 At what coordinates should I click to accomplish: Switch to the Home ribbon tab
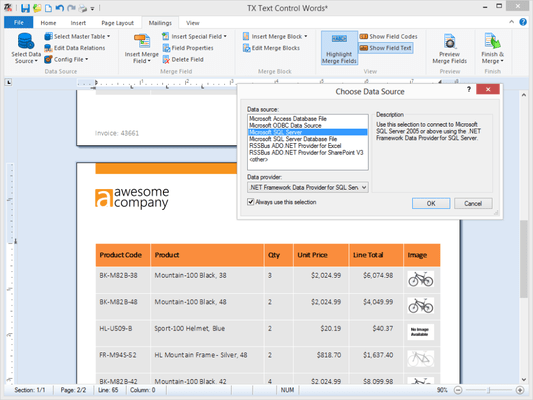click(x=48, y=23)
